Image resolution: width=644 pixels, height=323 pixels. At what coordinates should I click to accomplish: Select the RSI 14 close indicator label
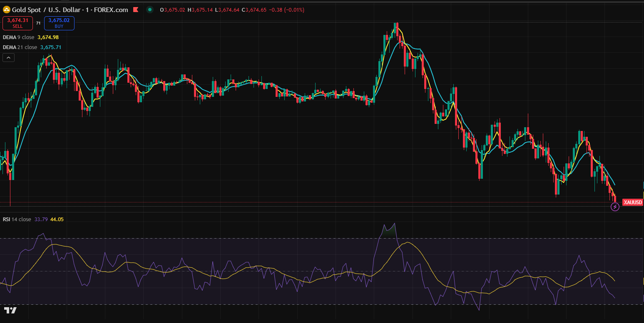pos(17,219)
